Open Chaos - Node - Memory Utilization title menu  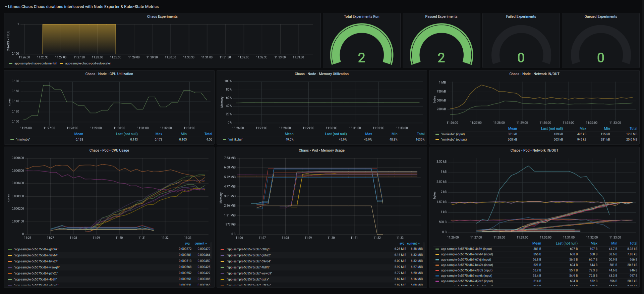(x=321, y=74)
